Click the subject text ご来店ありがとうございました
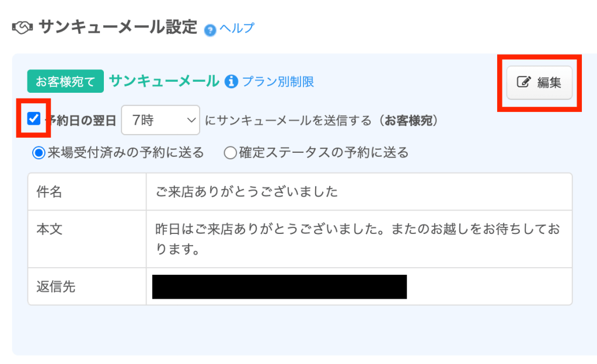The height and width of the screenshot is (364, 597). tap(247, 191)
